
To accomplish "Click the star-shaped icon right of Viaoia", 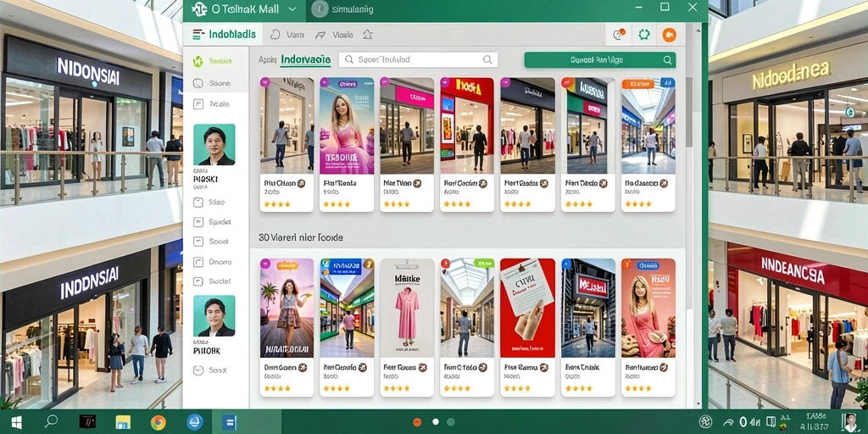I will pyautogui.click(x=367, y=35).
